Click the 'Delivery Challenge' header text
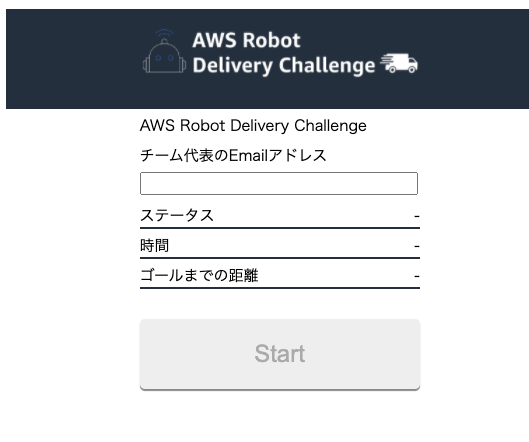Image resolution: width=529 pixels, height=442 pixels. [x=284, y=65]
